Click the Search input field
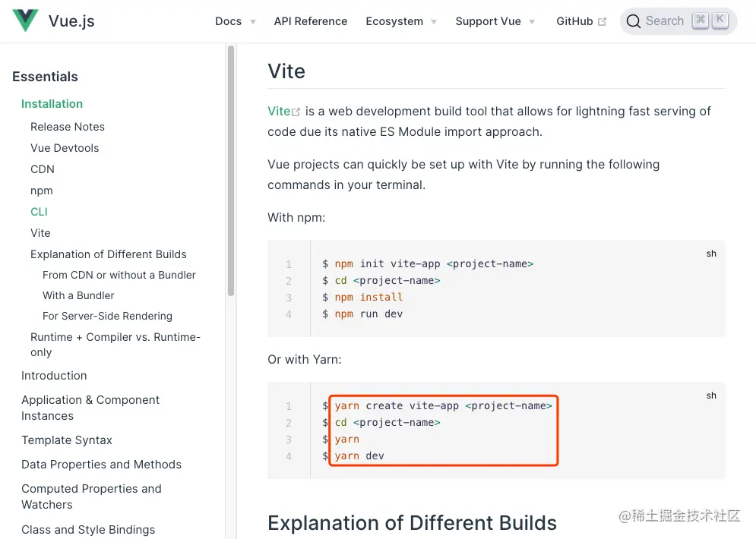Screen dimensions: 756x539 pyautogui.click(x=665, y=21)
